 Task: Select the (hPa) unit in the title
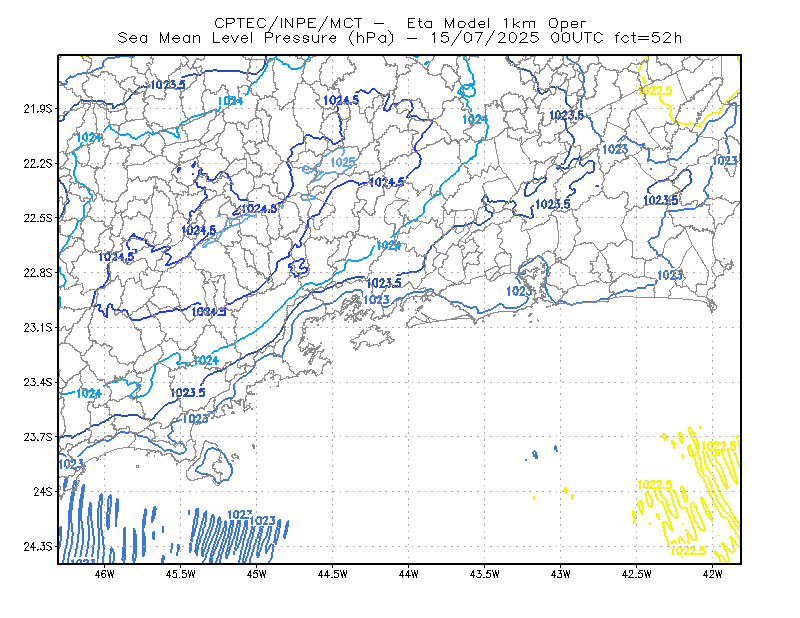pyautogui.click(x=371, y=38)
